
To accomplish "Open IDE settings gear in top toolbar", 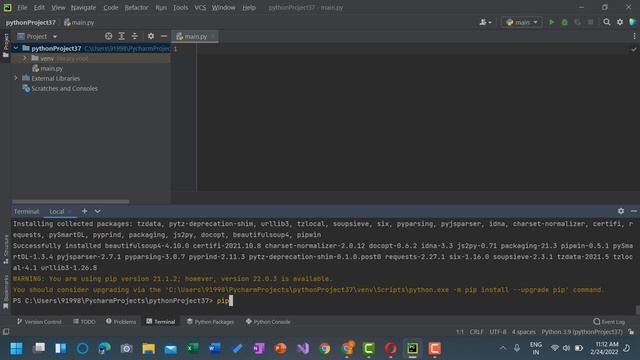I will click(620, 22).
